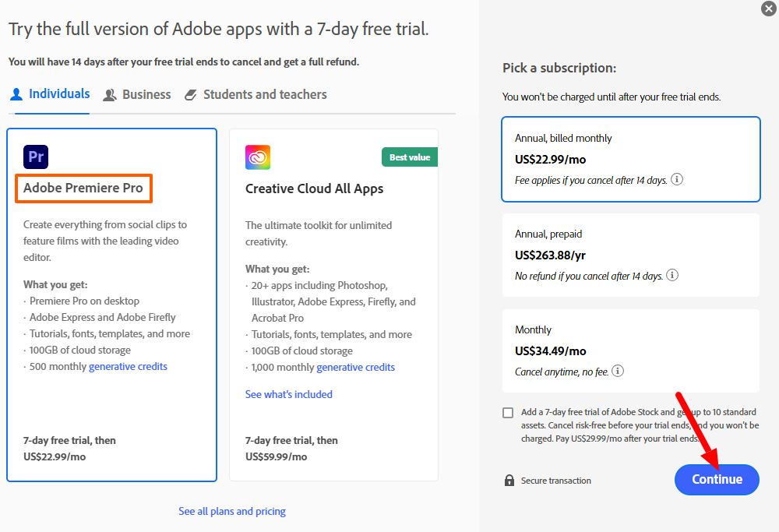Click '1,000 monthly' credits text in Creative Cloud

[x=283, y=368]
